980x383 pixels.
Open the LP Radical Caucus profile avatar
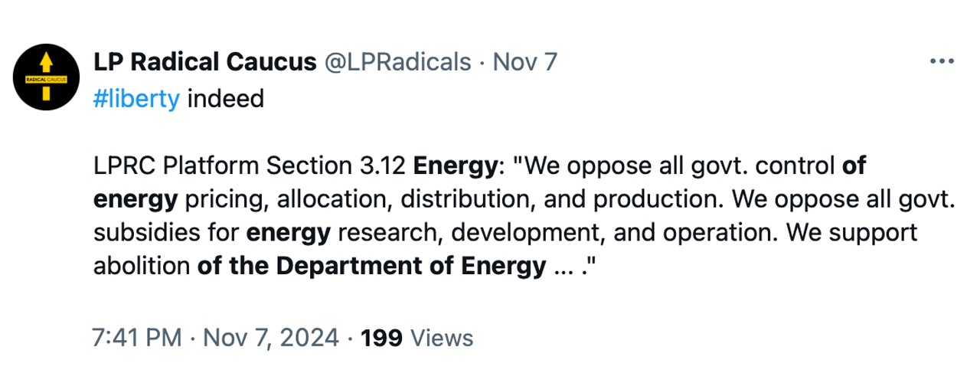[x=46, y=78]
